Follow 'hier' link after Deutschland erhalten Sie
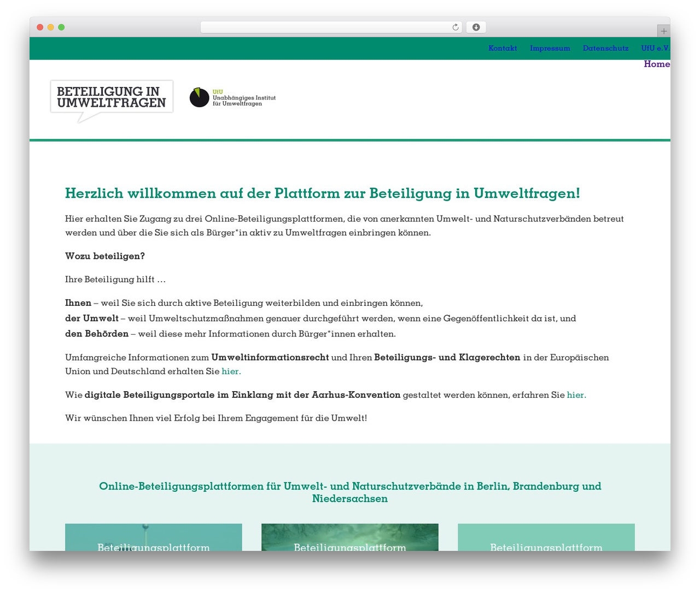Screen dimensions: 700x593 (x=231, y=371)
